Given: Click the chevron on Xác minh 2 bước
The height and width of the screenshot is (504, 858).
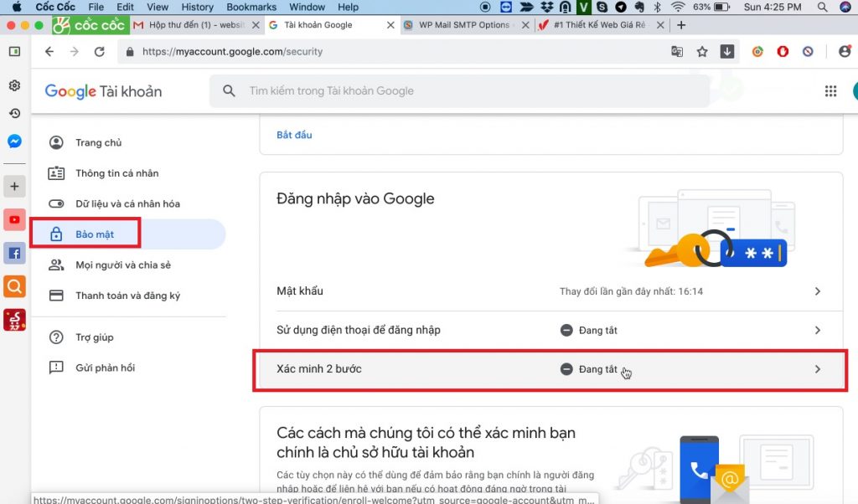Looking at the screenshot, I should [x=818, y=369].
